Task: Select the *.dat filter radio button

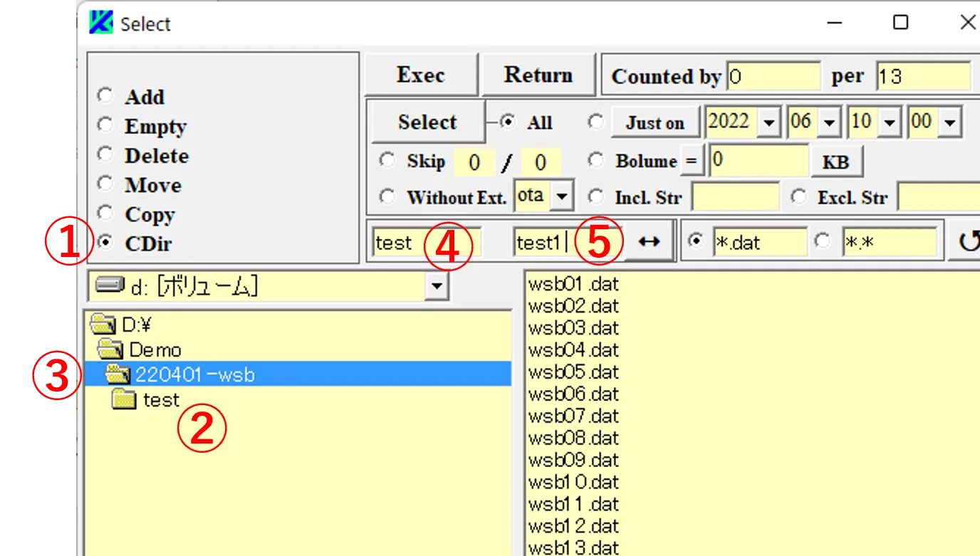Action: (694, 241)
